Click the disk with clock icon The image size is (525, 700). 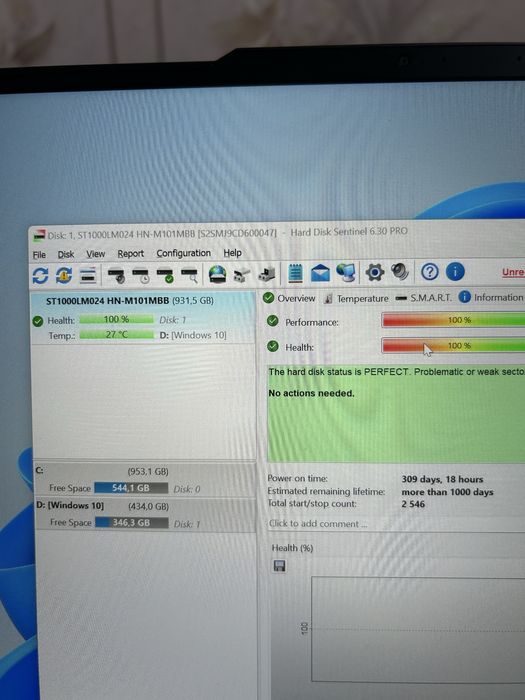click(x=141, y=275)
